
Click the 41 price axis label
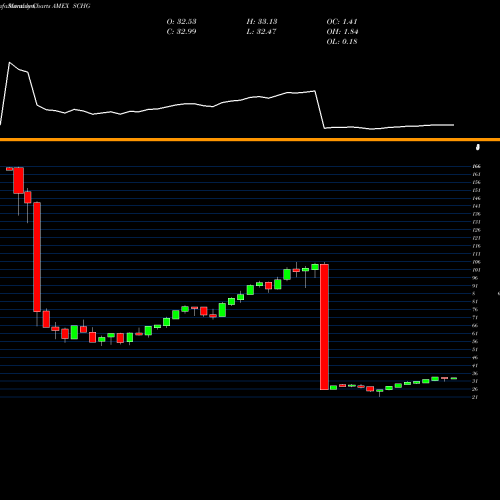475,366
